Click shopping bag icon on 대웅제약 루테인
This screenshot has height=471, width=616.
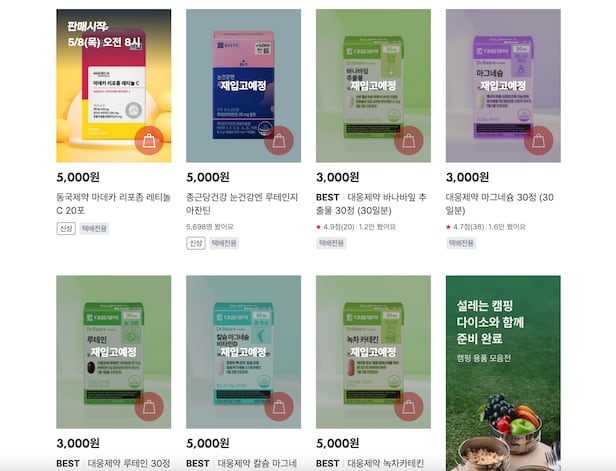(149, 406)
